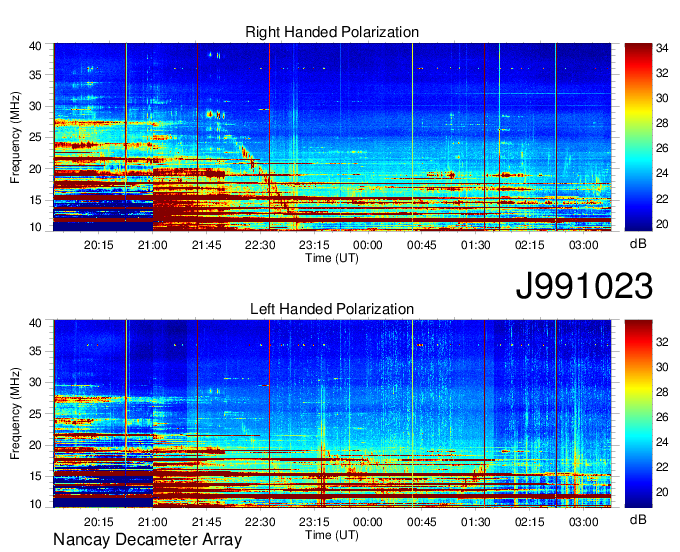
Task: Click the Left Handed Polarization title
Action: pyautogui.click(x=332, y=309)
